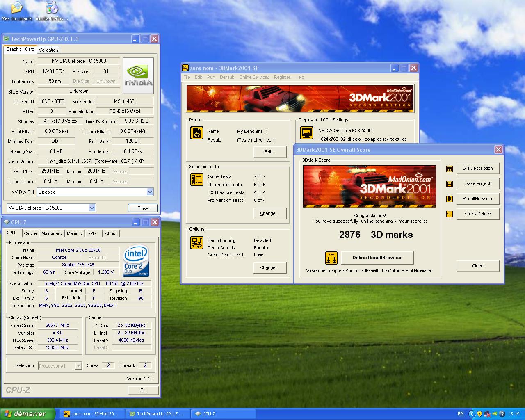The height and width of the screenshot is (420, 525).
Task: Switch to the Cache tab in CPU-Z
Action: [x=30, y=233]
